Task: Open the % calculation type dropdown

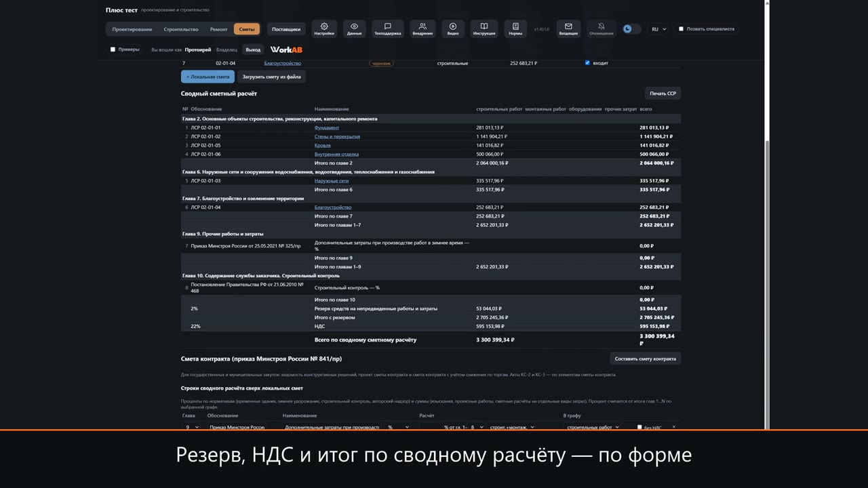Action: coord(398,427)
